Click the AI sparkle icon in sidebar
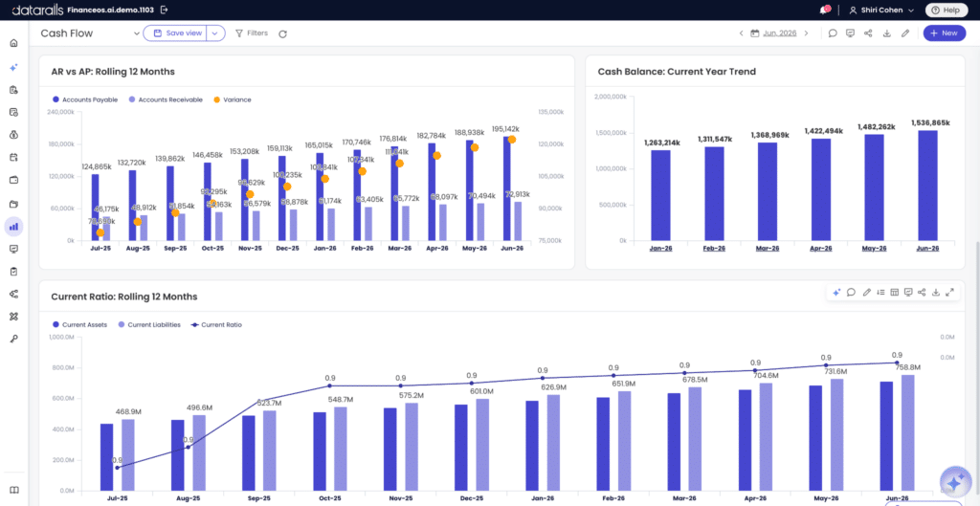Screen dimensions: 980x506 click(13, 67)
